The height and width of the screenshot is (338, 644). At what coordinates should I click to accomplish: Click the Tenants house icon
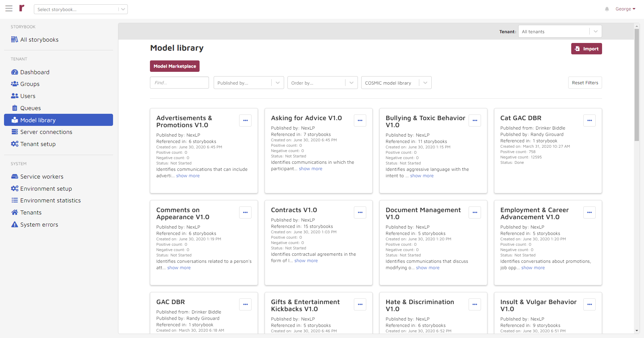click(x=14, y=212)
